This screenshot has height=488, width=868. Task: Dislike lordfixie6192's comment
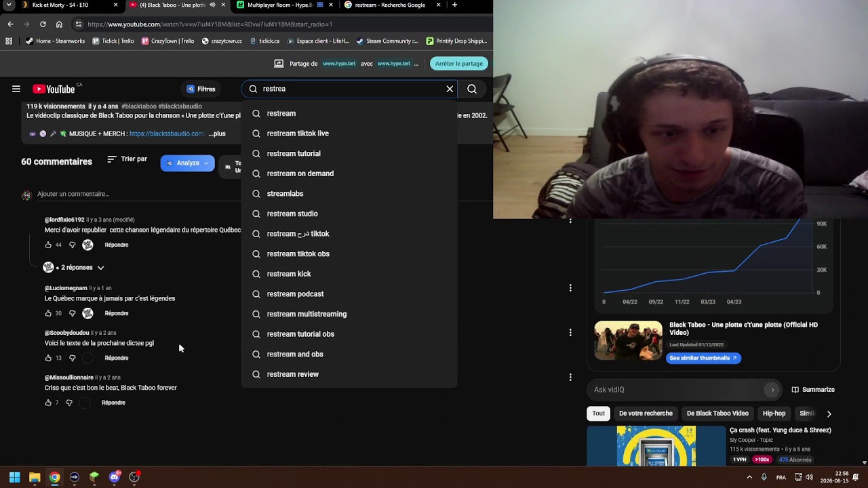click(73, 245)
